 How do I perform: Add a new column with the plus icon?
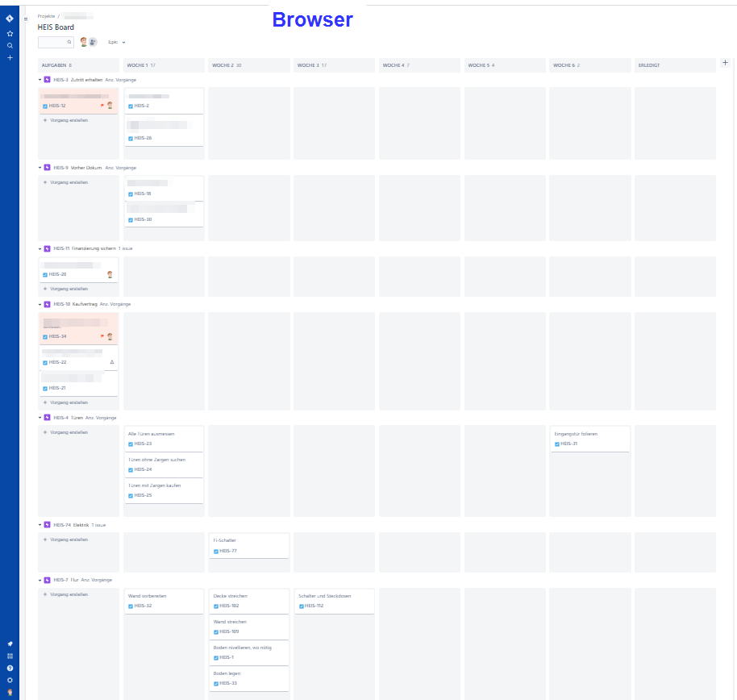pyautogui.click(x=725, y=63)
